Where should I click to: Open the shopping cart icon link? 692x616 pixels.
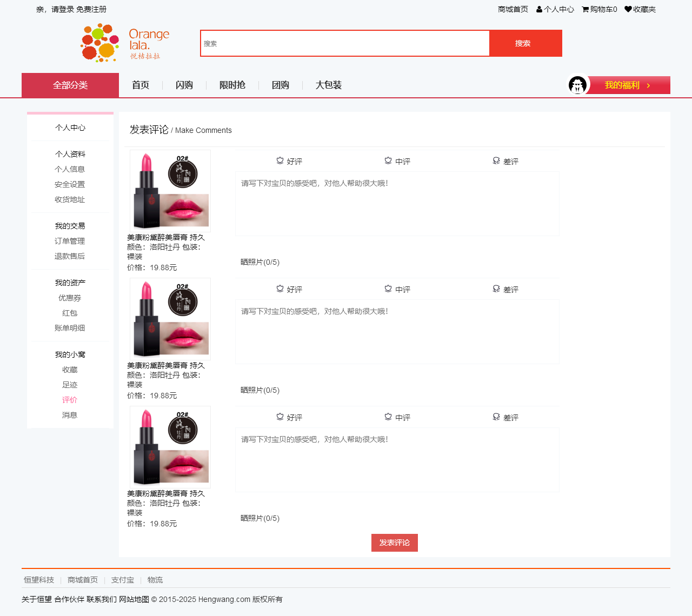coord(585,9)
